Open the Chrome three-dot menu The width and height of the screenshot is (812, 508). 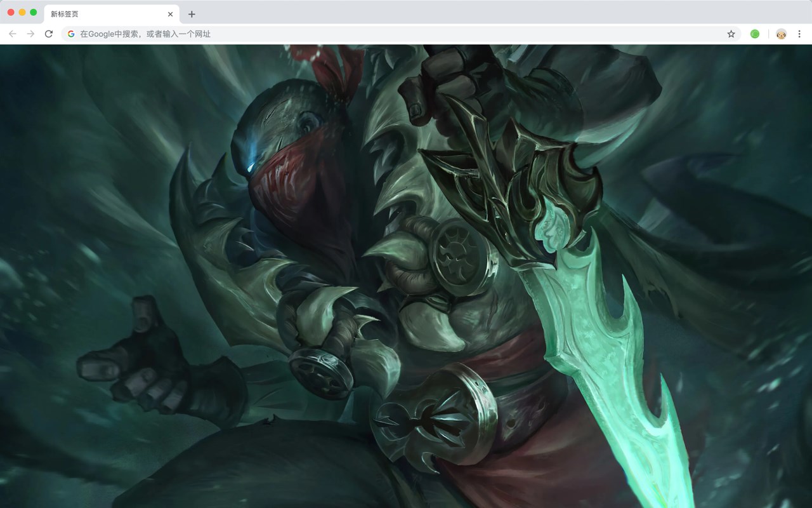pyautogui.click(x=799, y=34)
